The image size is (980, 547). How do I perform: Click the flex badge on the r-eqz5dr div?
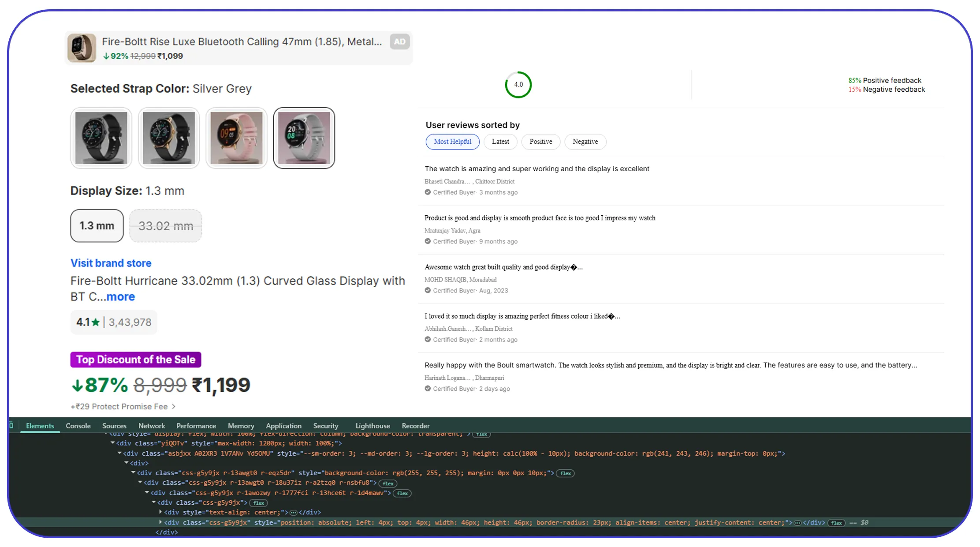[x=565, y=473]
